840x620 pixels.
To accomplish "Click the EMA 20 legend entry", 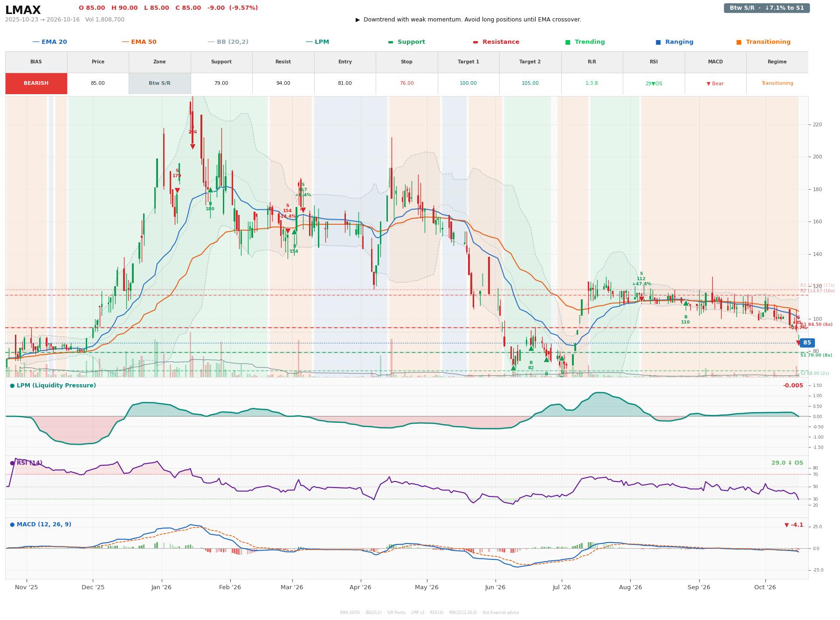I will [49, 42].
